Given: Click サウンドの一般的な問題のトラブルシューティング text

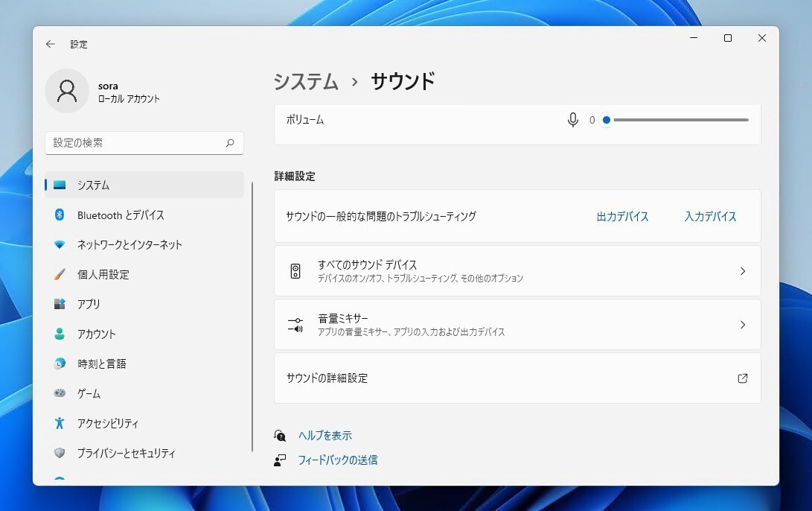Looking at the screenshot, I should point(381,216).
